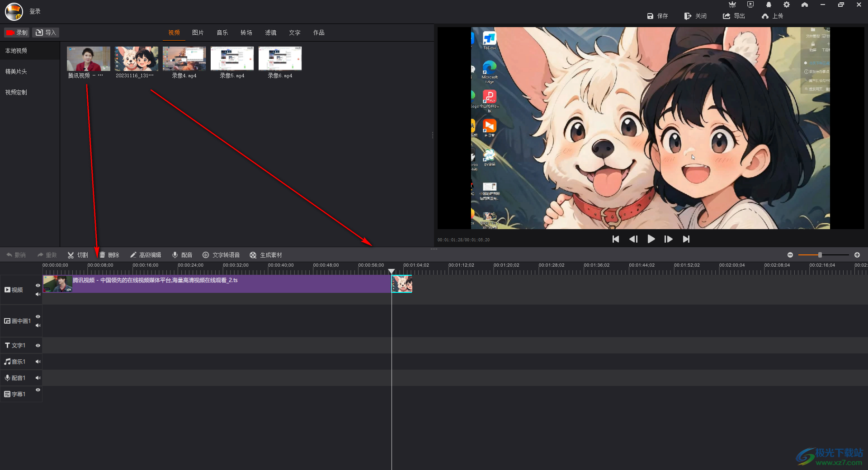Viewport: 868px width, 470px height.
Task: Click the home icon in title bar
Action: tap(805, 5)
